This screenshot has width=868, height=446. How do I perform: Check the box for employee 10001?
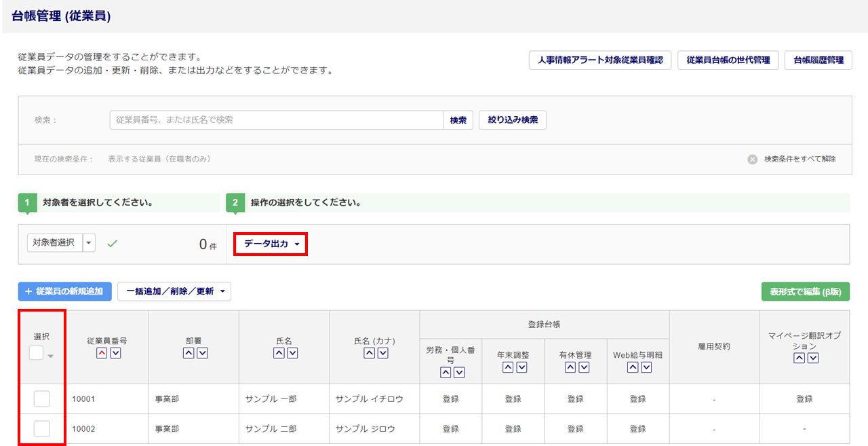[41, 399]
